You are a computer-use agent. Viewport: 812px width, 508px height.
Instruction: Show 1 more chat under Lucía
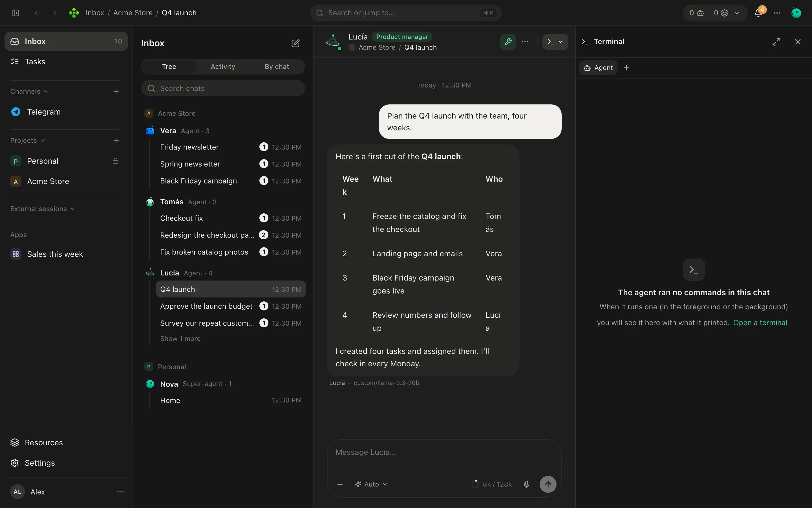180,339
